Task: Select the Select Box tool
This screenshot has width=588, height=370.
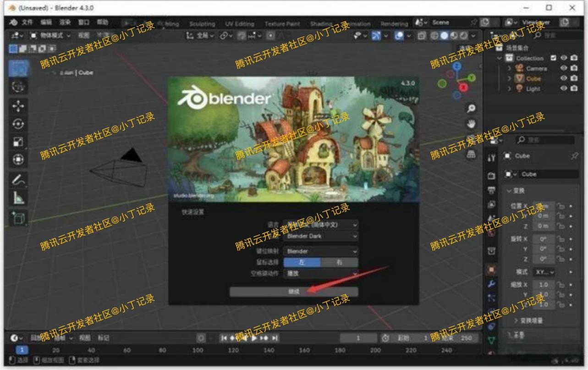Action: coord(19,68)
